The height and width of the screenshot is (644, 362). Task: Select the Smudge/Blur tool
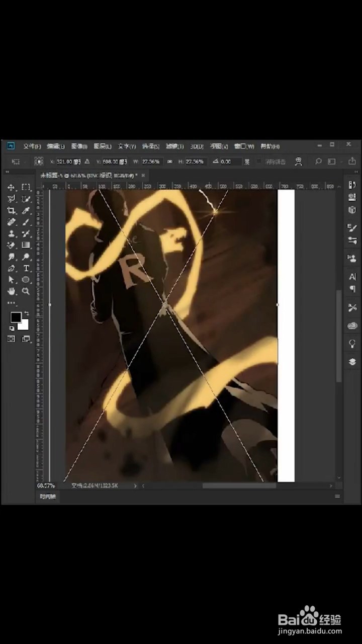(x=11, y=257)
